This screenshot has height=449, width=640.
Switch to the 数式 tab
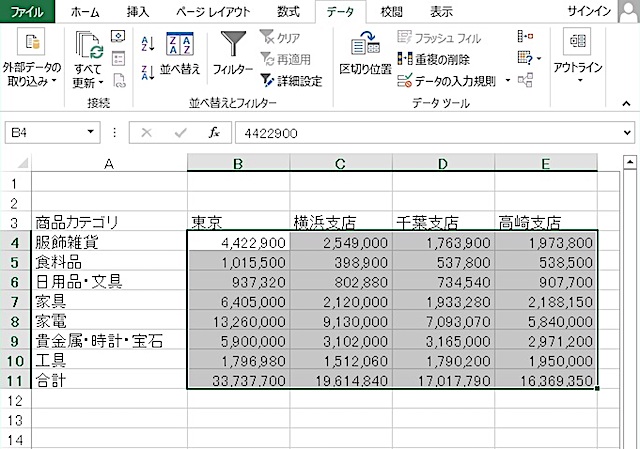coord(288,12)
